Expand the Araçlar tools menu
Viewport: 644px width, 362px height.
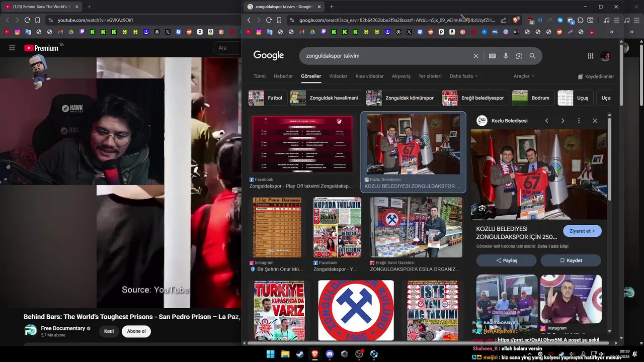(524, 76)
